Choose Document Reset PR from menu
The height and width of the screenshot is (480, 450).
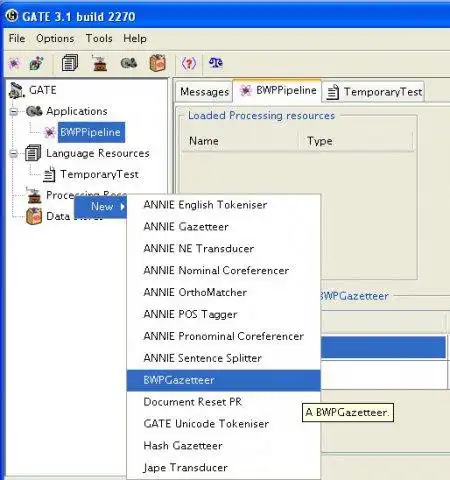click(223, 402)
